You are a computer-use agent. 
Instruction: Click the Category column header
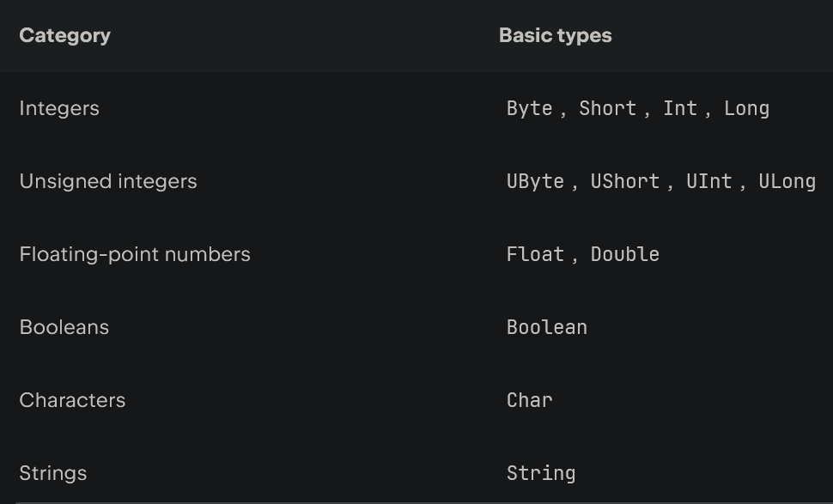tap(64, 35)
